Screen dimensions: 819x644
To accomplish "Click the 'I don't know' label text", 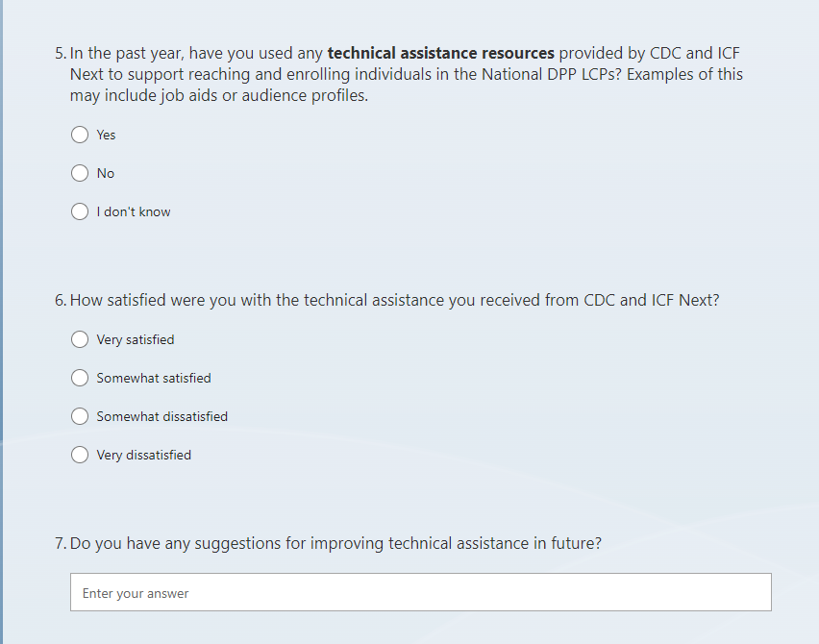I will tap(134, 212).
